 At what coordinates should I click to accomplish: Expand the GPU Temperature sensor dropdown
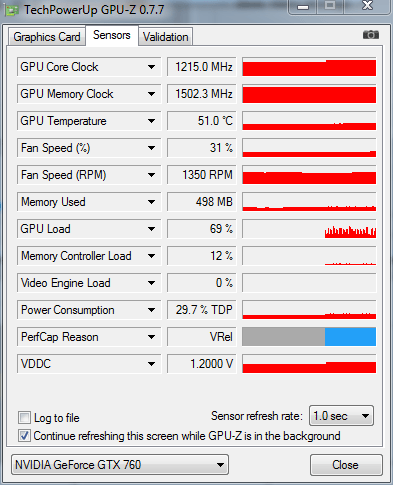tap(151, 121)
